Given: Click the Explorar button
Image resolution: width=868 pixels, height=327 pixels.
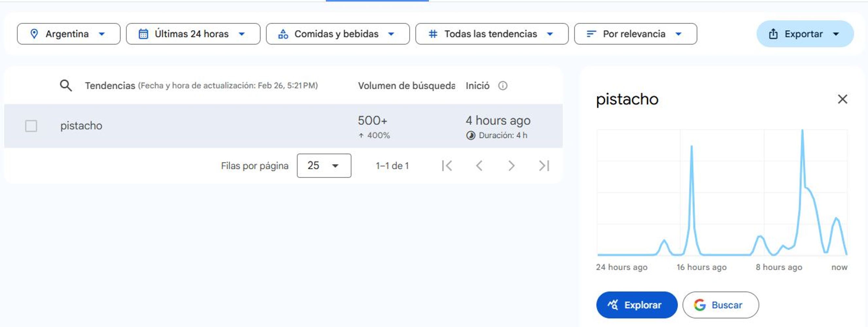Looking at the screenshot, I should pyautogui.click(x=636, y=305).
